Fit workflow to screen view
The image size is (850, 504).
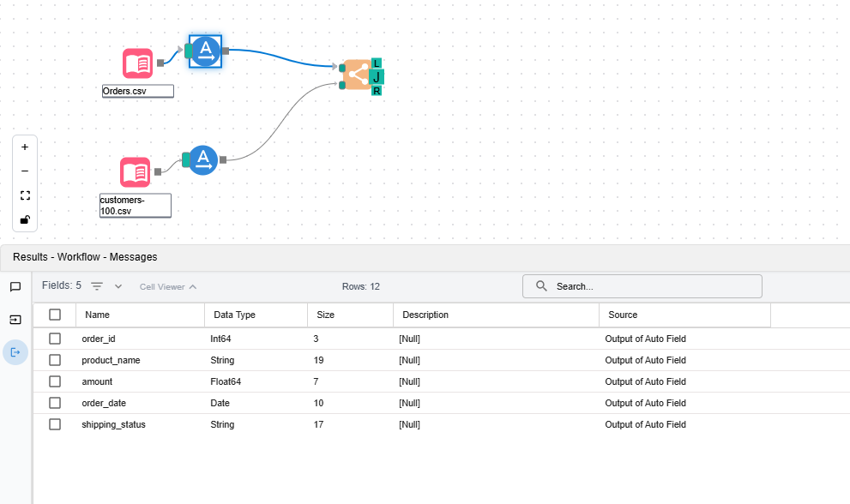(x=25, y=195)
